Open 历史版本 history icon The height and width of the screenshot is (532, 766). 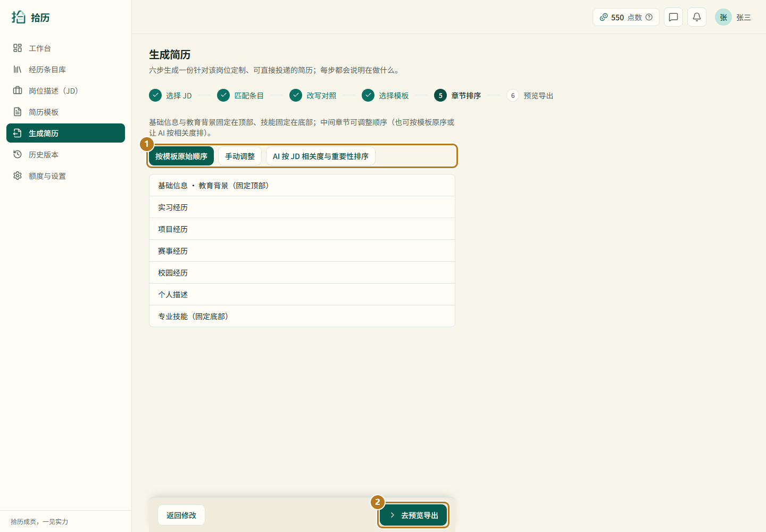[x=18, y=154]
